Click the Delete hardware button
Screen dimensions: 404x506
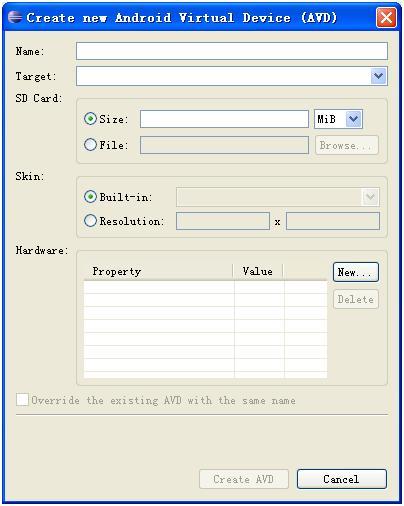tap(356, 299)
